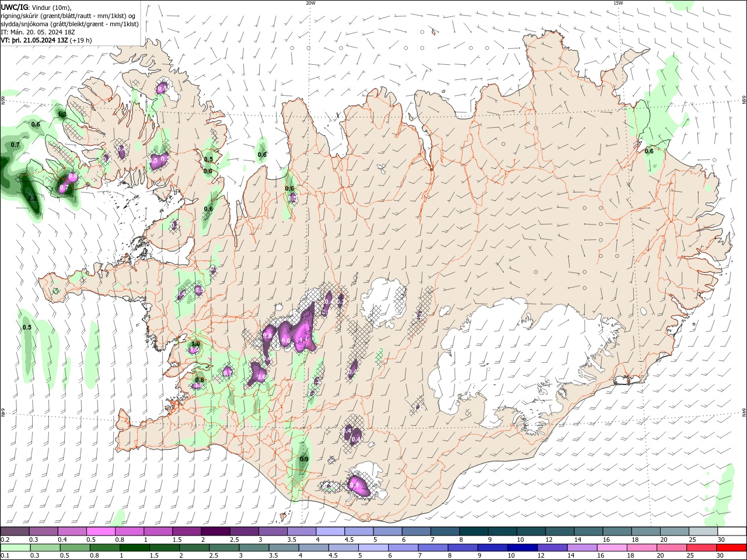The image size is (747, 560).
Task: Select the pale green 0.1 swatch in the bottom rain legend
Action: [x=15, y=548]
